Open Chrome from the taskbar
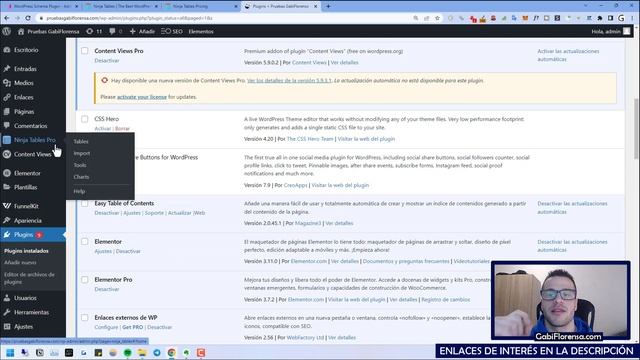640x360 pixels. 171,353
